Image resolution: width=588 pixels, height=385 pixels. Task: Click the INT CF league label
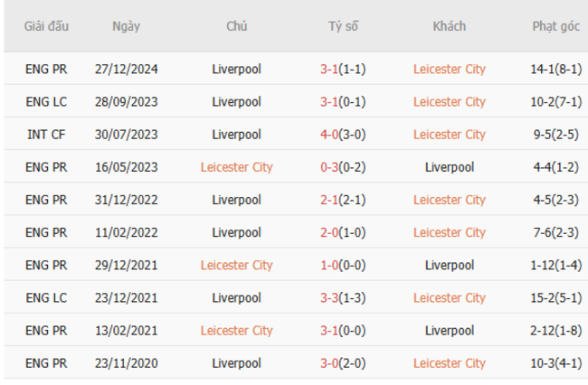[46, 135]
